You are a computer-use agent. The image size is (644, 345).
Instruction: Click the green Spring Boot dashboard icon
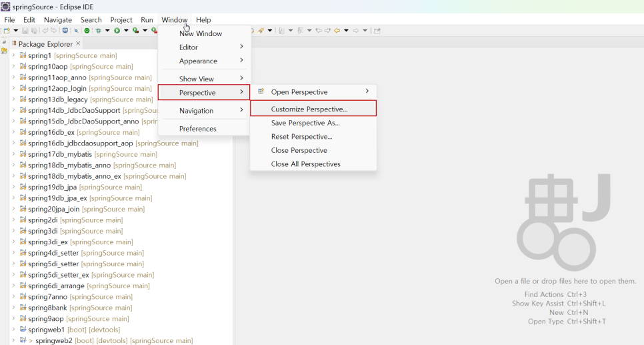(87, 31)
